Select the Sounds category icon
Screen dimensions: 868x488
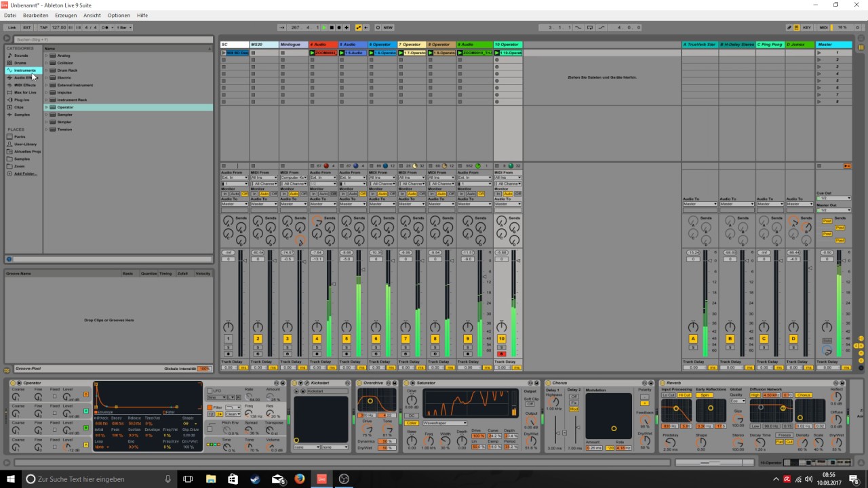tap(9, 56)
